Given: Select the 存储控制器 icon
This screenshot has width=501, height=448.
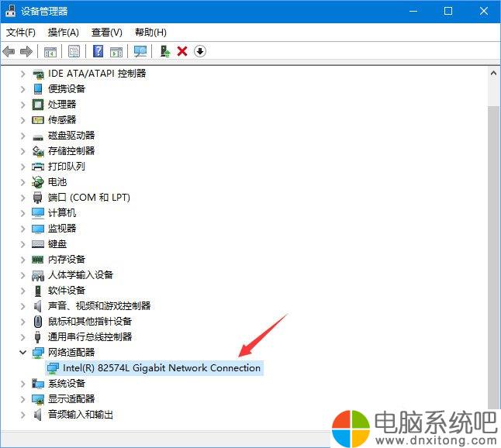Looking at the screenshot, I should (38, 151).
